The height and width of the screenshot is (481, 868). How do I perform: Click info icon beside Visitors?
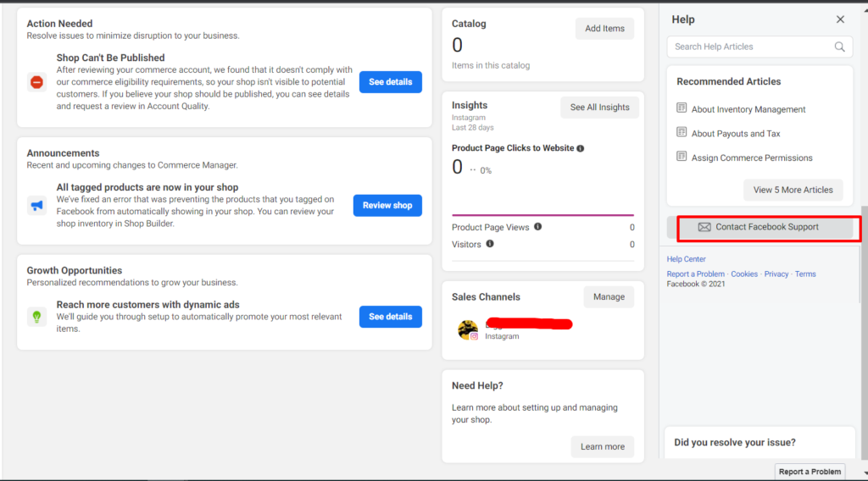point(490,244)
